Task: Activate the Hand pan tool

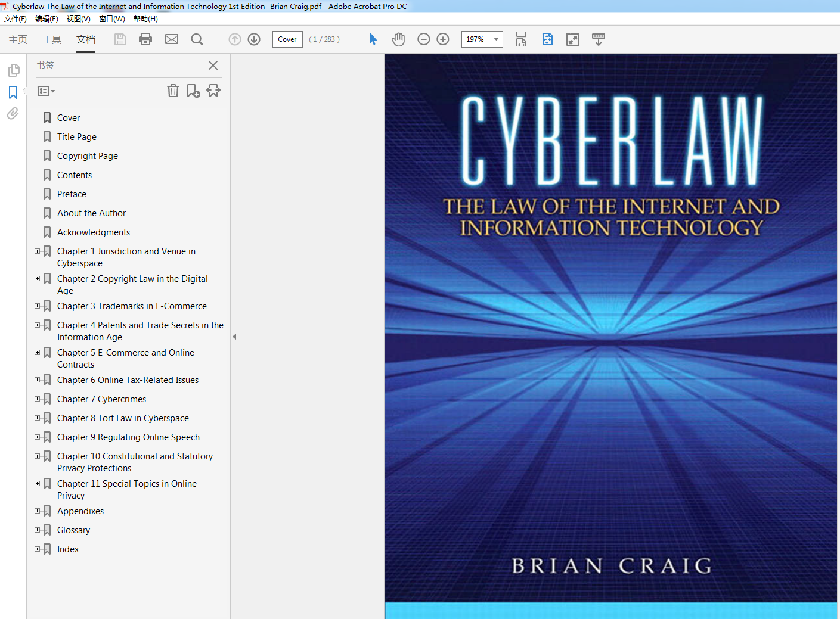Action: coord(398,39)
